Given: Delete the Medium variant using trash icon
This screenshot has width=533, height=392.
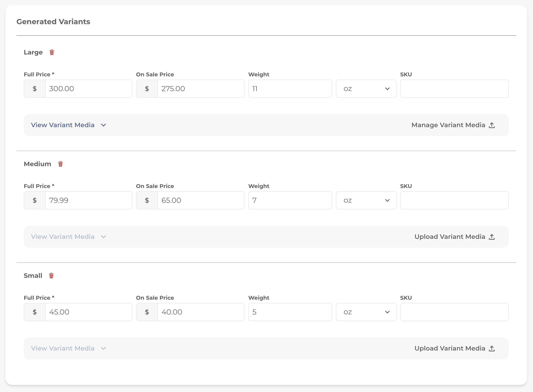Looking at the screenshot, I should (60, 164).
